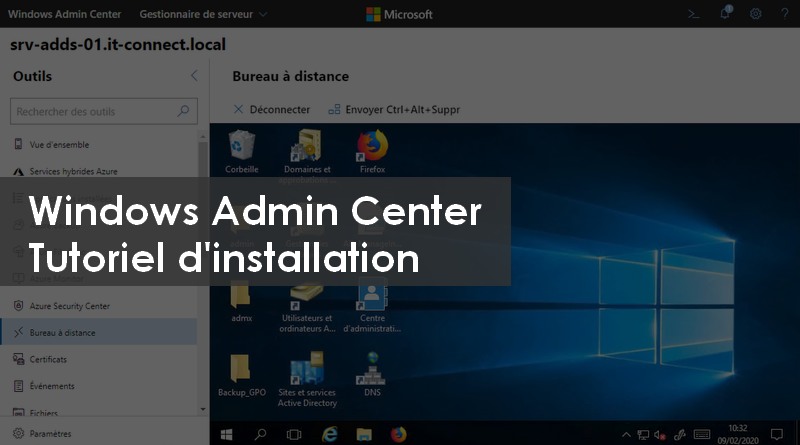Screen dimensions: 800x445
Task: Click the Rechercher des outils search field
Action: (95, 112)
